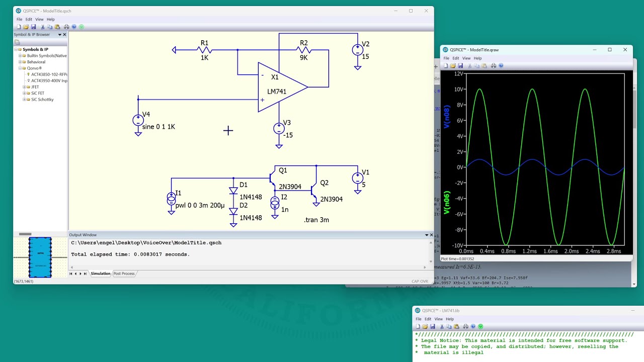Expand the SiC FET folder
This screenshot has width=644, height=362.
coord(24,93)
